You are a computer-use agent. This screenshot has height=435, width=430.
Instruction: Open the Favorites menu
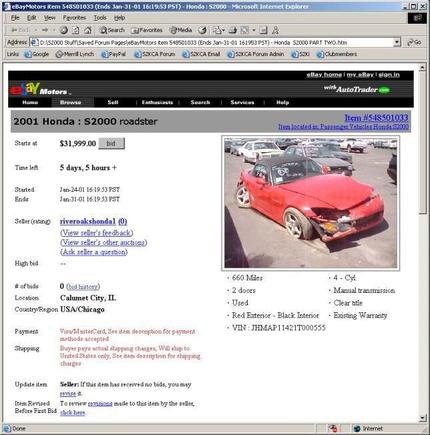74,18
